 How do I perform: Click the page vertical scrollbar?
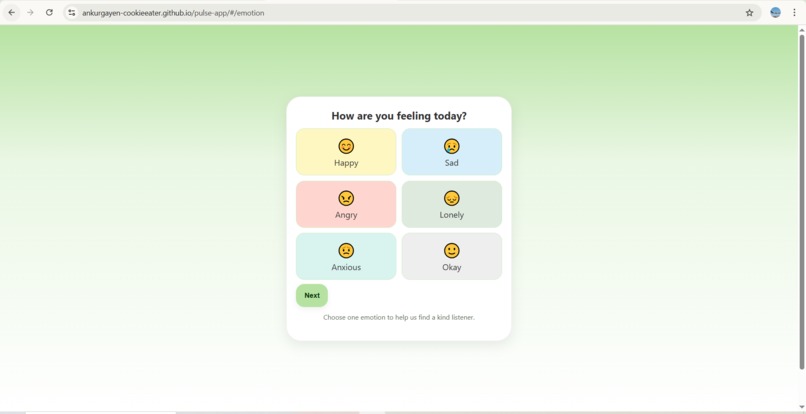(801, 202)
